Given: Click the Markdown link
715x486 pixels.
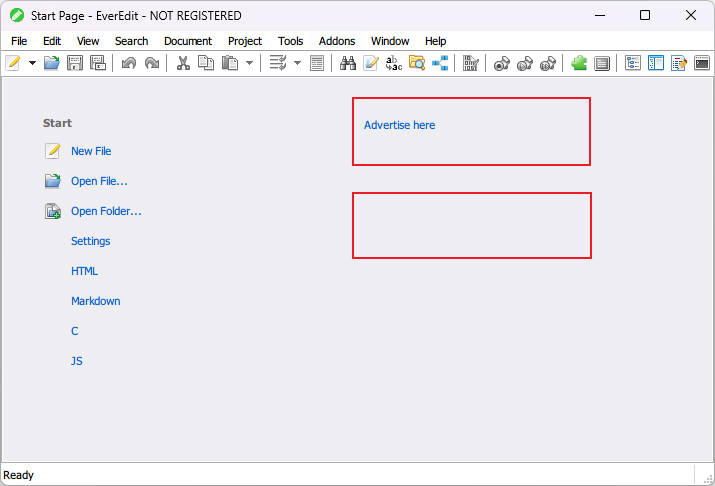Looking at the screenshot, I should tap(96, 301).
